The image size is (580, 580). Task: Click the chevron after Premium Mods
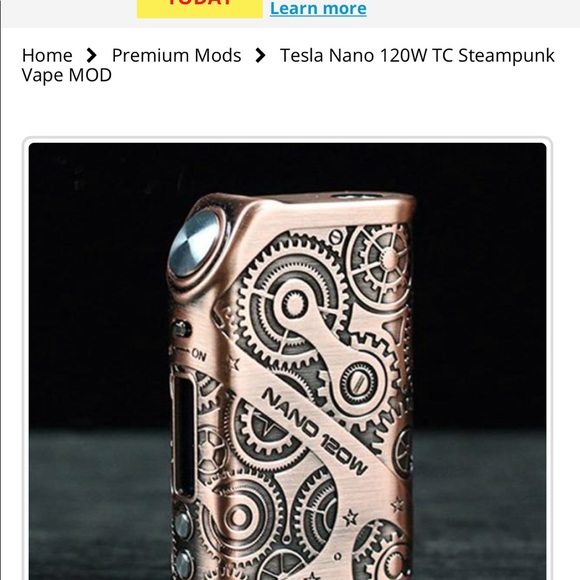tap(260, 55)
